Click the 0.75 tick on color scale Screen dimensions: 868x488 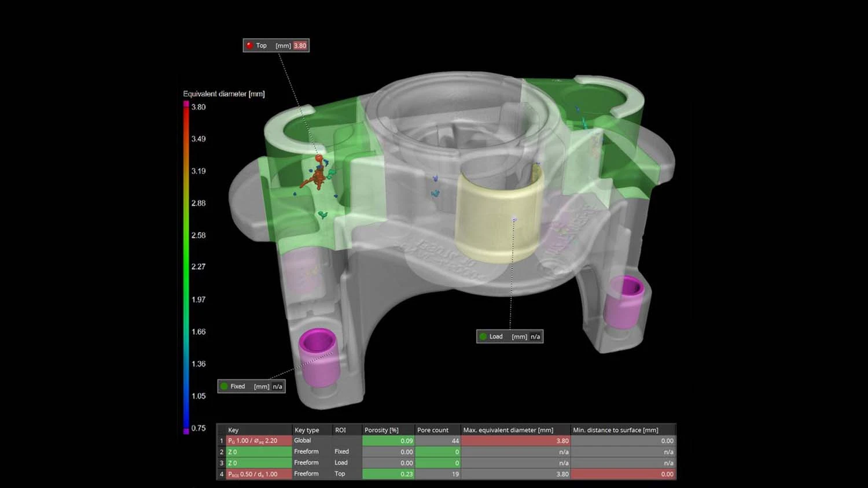click(198, 428)
